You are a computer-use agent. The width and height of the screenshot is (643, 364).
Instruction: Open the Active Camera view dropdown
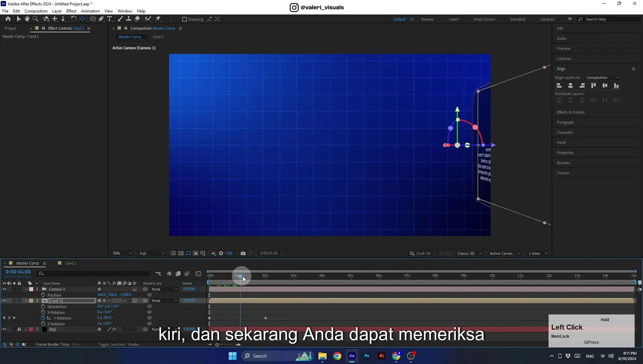pyautogui.click(x=505, y=253)
